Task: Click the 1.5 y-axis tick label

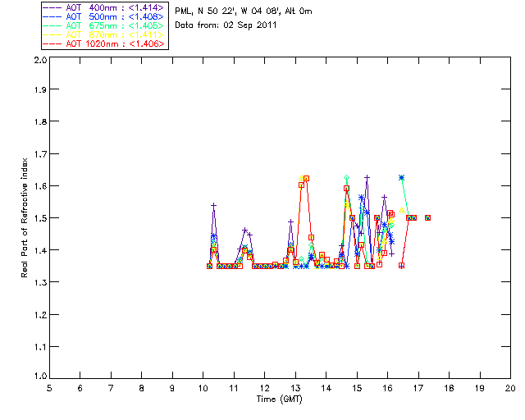Action: tap(40, 218)
